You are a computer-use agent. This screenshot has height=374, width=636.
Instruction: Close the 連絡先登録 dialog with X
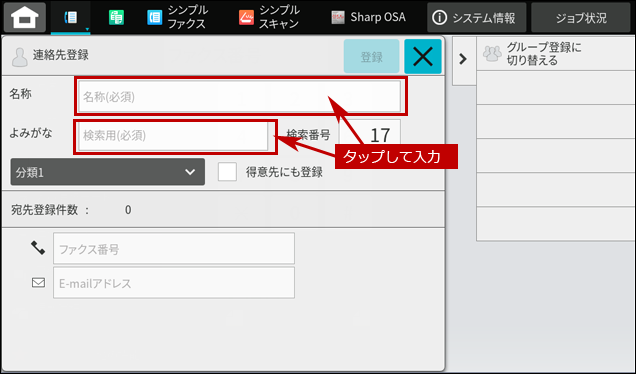(423, 56)
